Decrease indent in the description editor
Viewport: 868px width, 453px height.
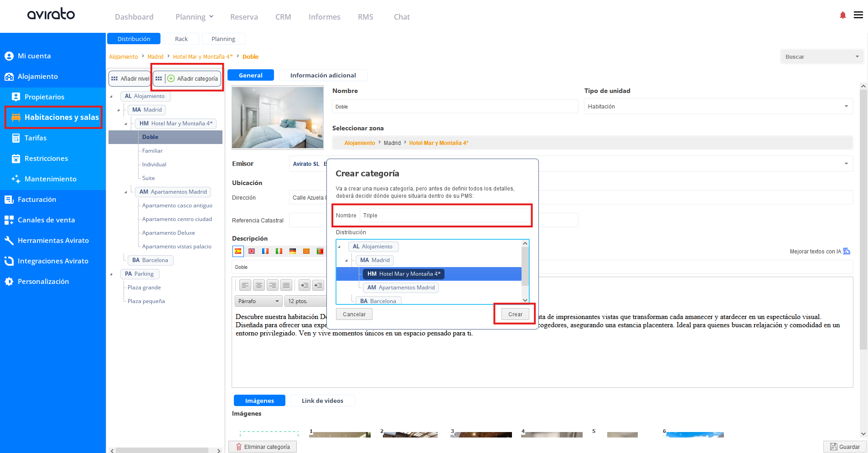pos(305,285)
